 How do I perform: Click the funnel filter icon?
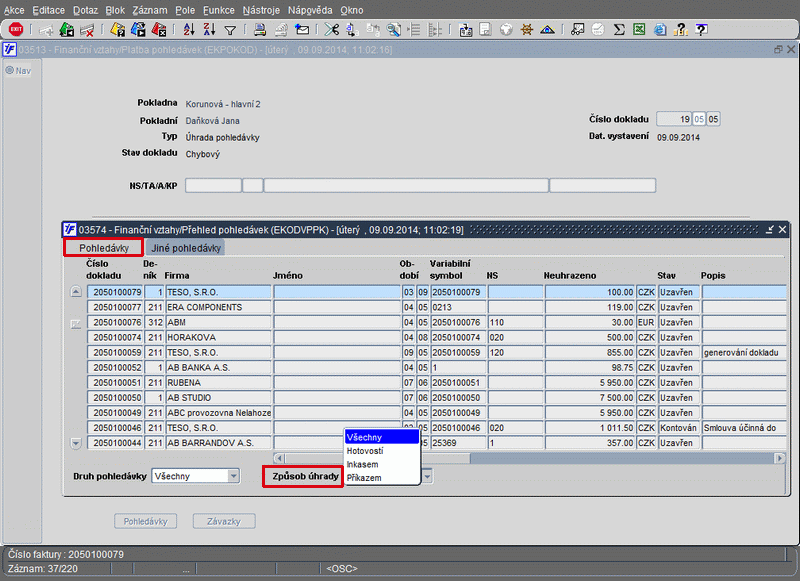pyautogui.click(x=230, y=31)
